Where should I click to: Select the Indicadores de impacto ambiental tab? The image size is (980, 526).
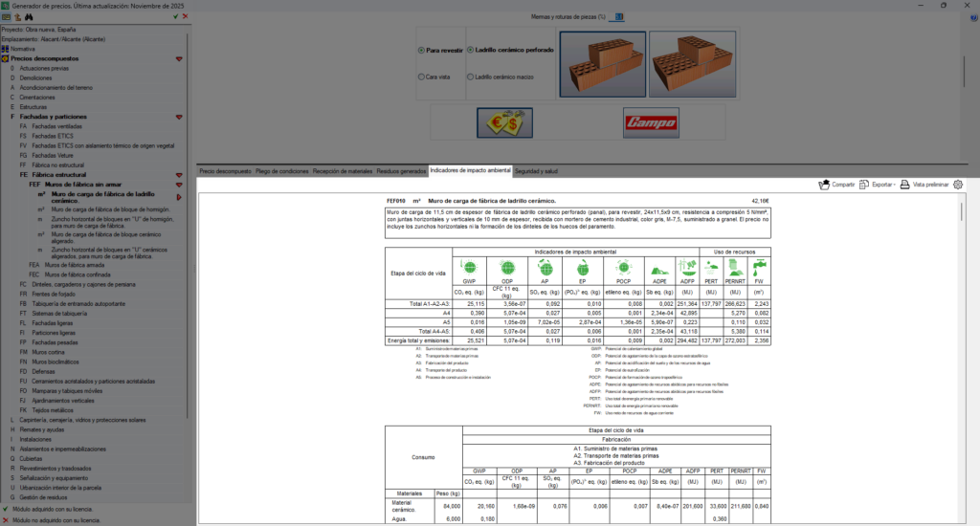tap(470, 170)
